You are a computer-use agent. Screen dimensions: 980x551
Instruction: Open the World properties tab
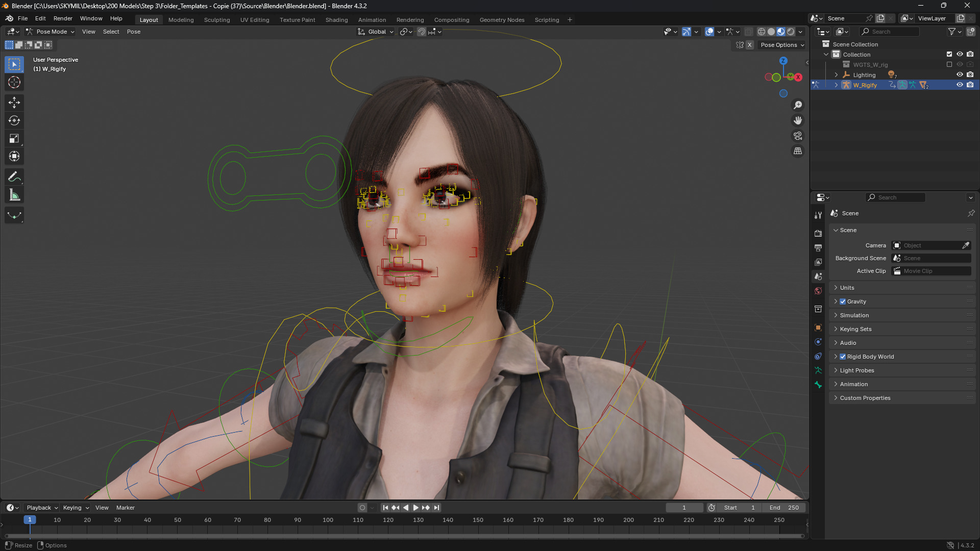pyautogui.click(x=818, y=291)
